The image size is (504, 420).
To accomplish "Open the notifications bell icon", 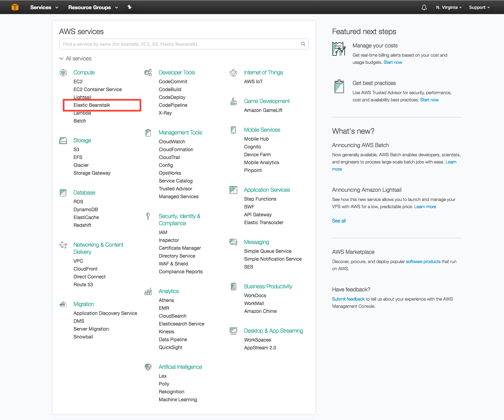I will click(x=424, y=7).
